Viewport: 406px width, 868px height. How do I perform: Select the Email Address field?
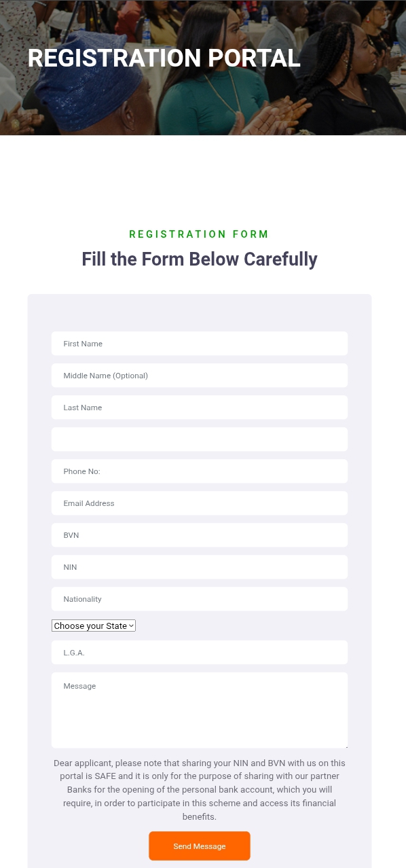(200, 503)
